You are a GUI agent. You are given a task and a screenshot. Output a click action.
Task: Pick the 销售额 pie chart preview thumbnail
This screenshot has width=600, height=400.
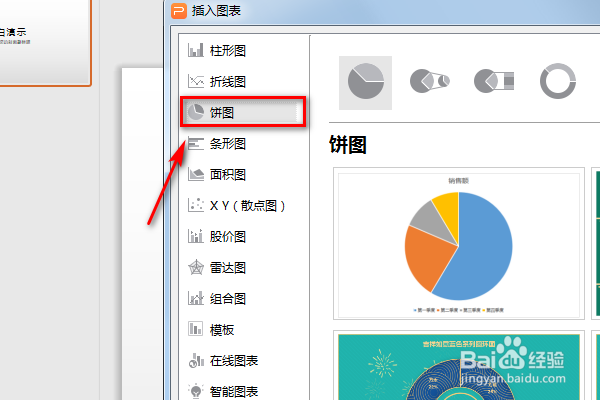click(x=459, y=243)
